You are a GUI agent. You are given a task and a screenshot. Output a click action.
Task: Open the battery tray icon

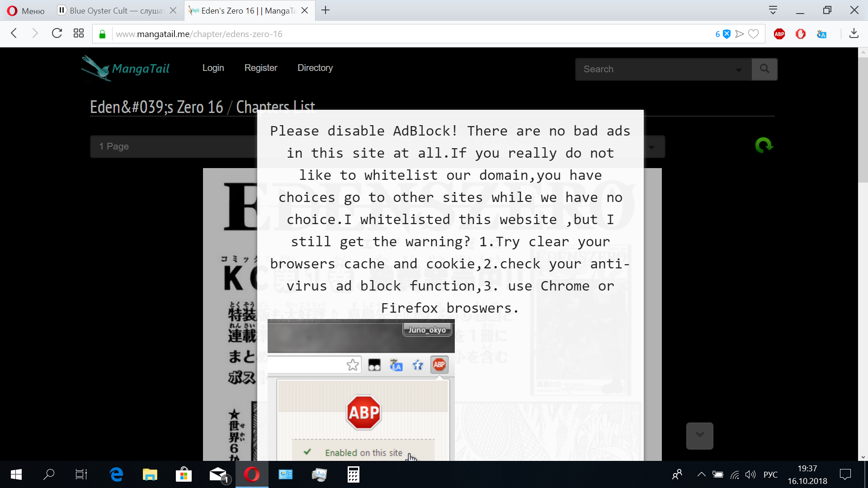718,474
